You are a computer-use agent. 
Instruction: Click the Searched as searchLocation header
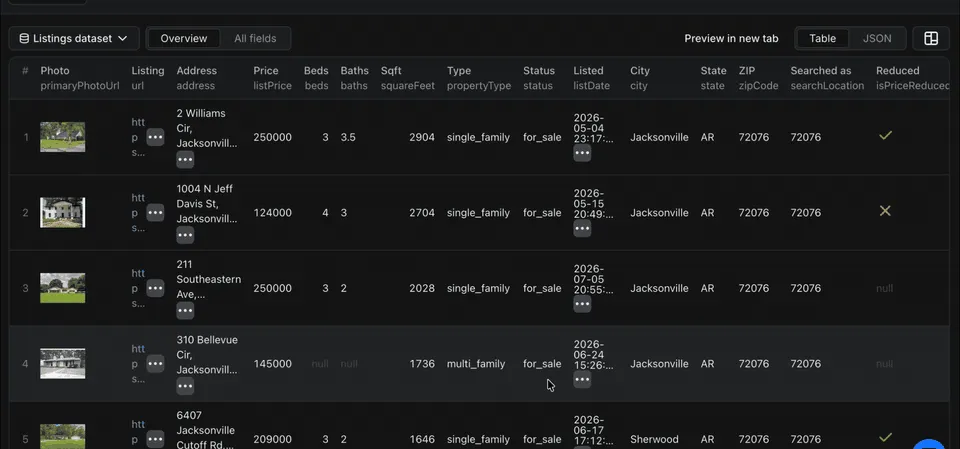(827, 78)
